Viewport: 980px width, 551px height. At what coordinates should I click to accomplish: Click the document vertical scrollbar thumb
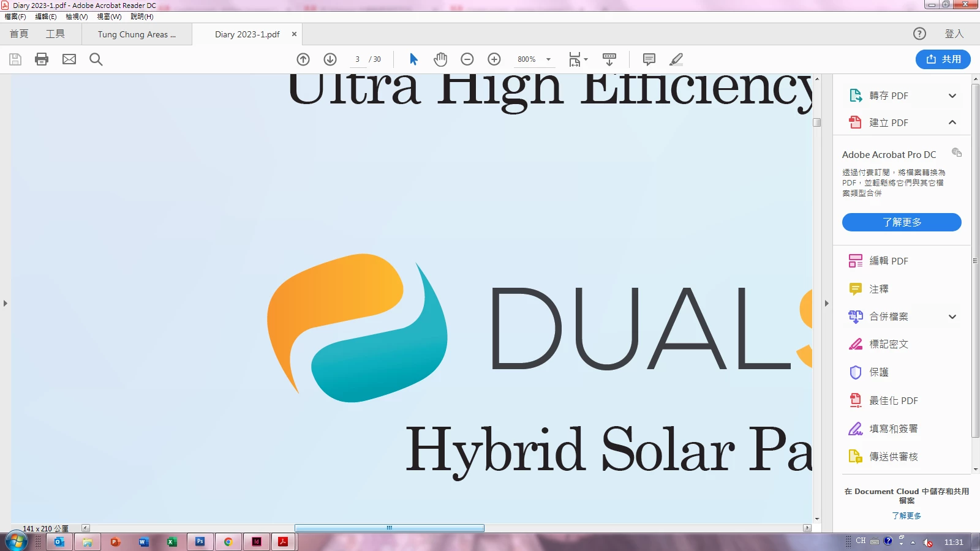(x=816, y=122)
